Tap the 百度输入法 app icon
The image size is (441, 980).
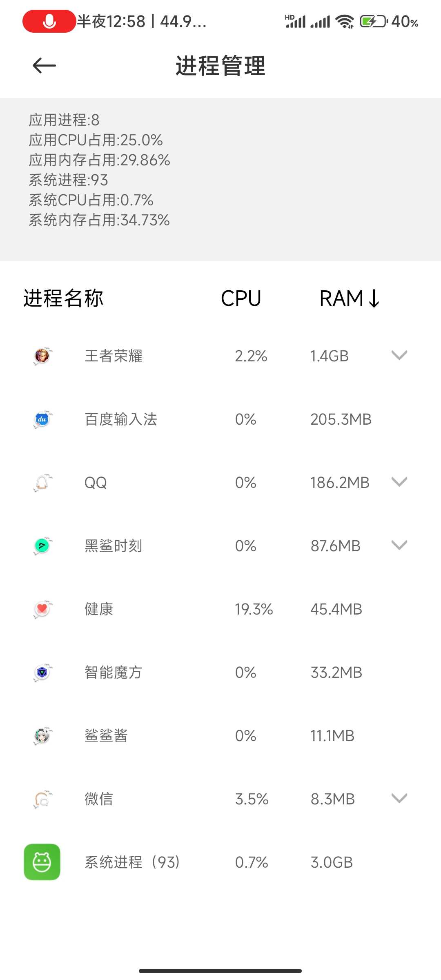tap(42, 419)
